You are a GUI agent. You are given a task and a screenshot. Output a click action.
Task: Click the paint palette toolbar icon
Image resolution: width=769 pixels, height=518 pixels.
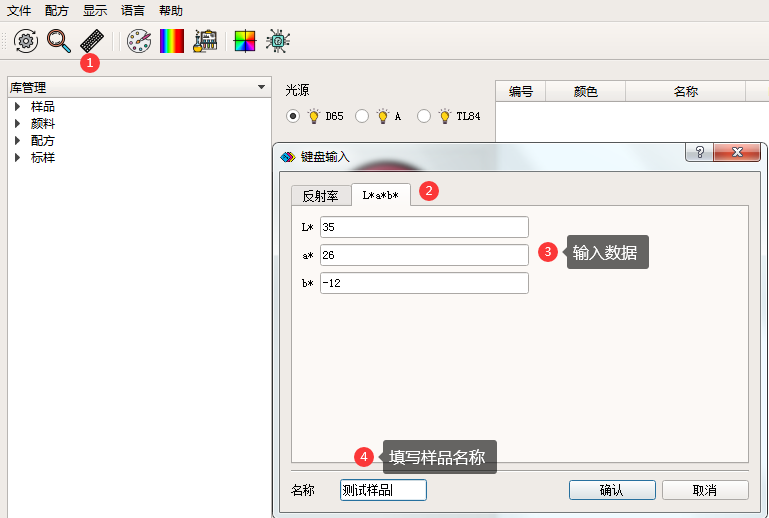pos(140,41)
